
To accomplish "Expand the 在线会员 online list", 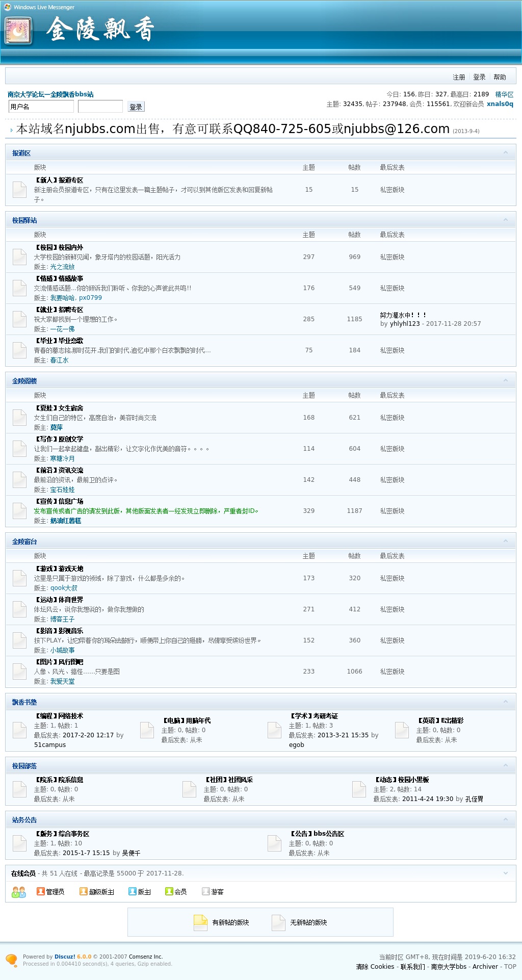I will pyautogui.click(x=506, y=873).
